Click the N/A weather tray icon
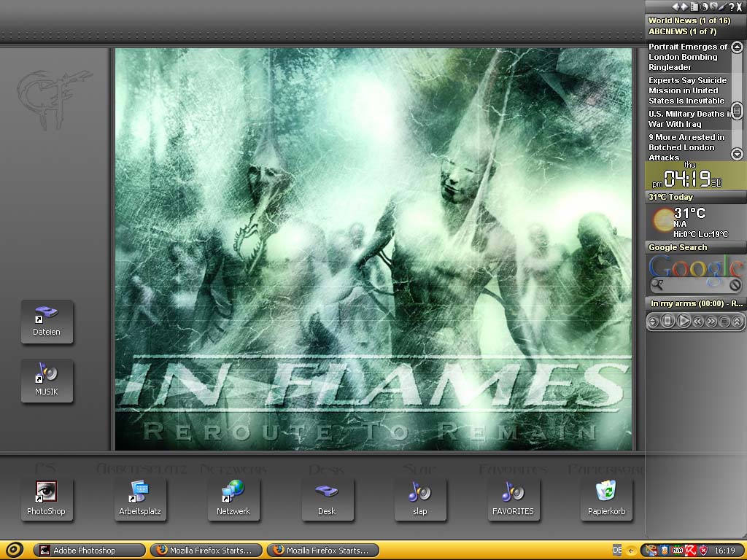This screenshot has height=560, width=747. [677, 551]
